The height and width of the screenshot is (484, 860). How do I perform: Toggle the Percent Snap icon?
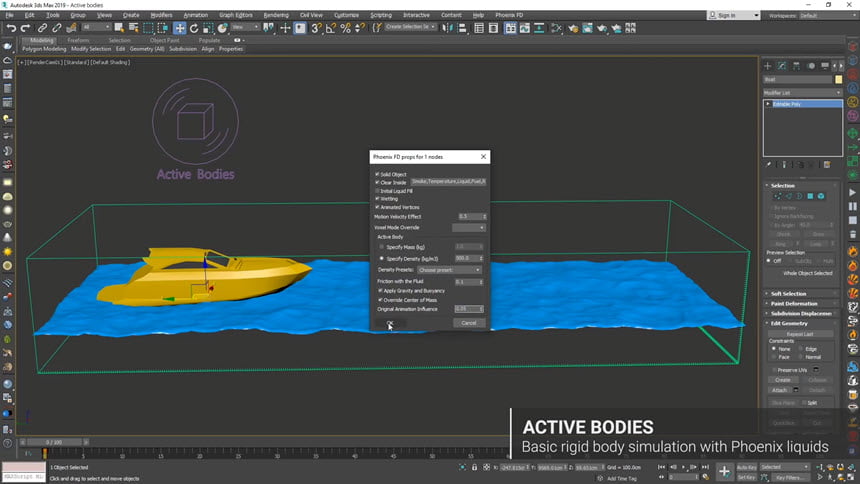[346, 28]
